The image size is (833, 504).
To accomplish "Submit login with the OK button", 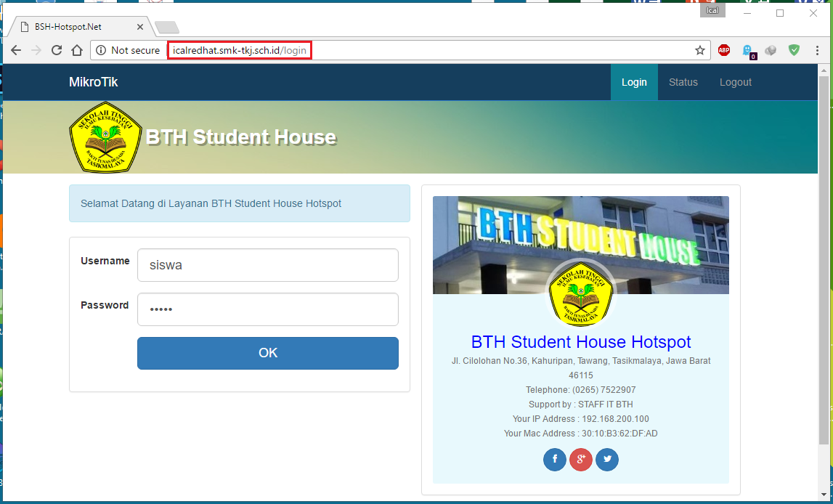I will pyautogui.click(x=268, y=353).
